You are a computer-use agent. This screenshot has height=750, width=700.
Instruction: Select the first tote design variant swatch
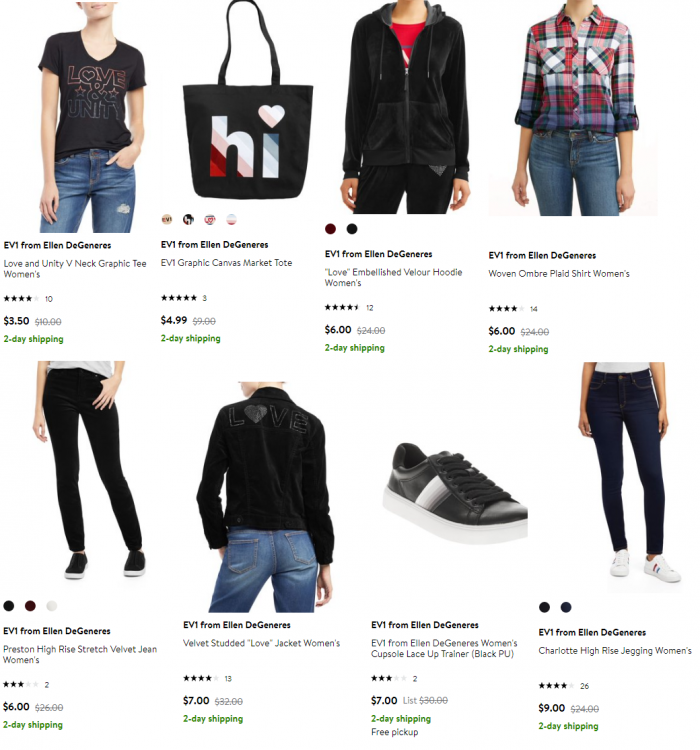coord(167,220)
